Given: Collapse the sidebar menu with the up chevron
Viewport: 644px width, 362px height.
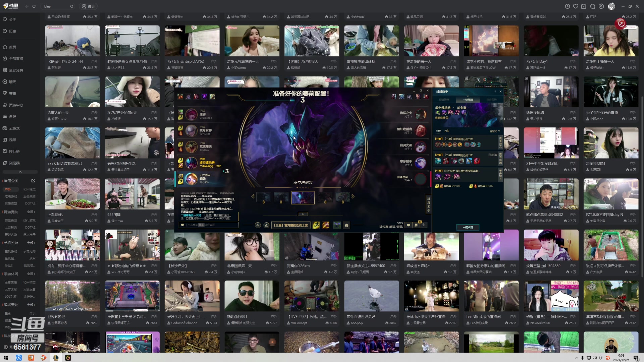Looking at the screenshot, I should click(20, 172).
